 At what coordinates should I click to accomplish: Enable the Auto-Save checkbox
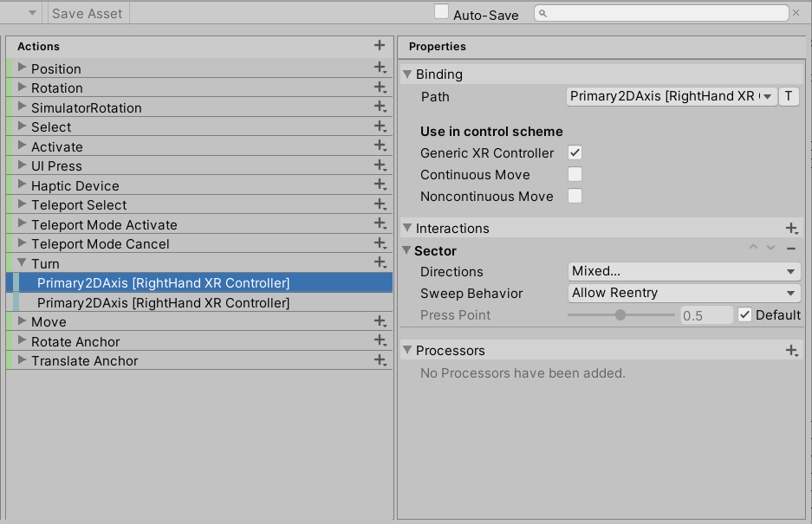pos(442,12)
